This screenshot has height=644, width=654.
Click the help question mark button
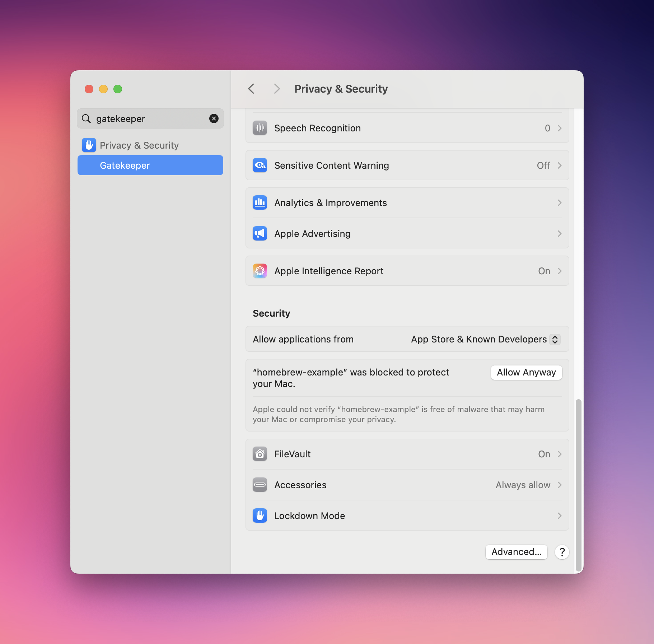click(x=562, y=552)
